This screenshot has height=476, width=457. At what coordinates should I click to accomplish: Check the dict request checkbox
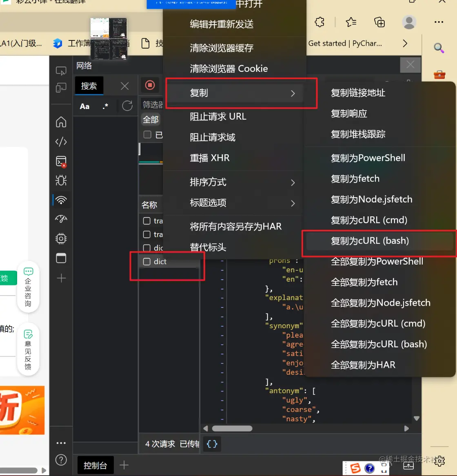[x=147, y=261]
